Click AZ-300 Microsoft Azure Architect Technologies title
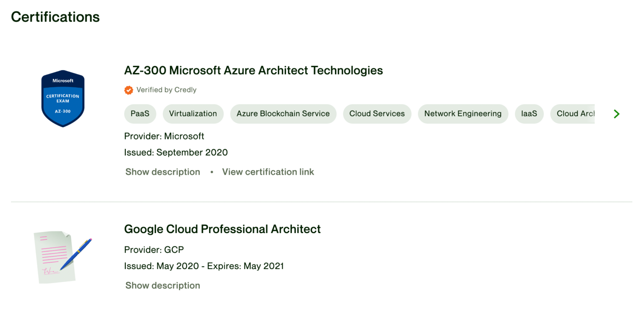Screen dimensions: 644x309 (253, 70)
